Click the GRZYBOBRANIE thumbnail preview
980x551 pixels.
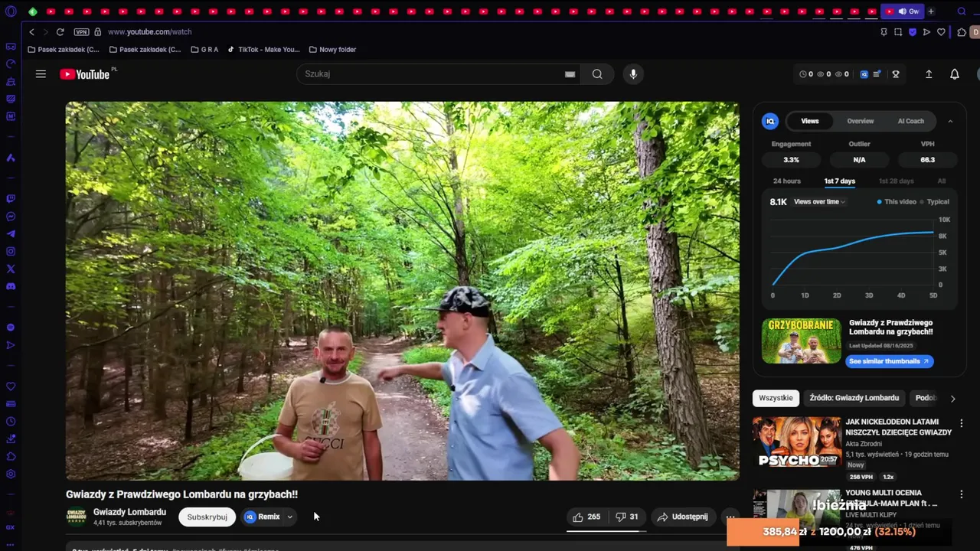pos(801,341)
